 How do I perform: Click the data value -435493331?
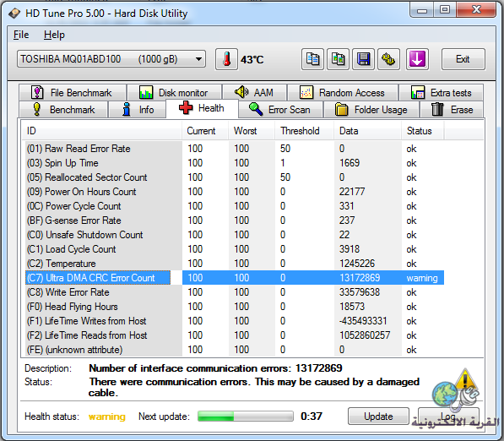[363, 321]
